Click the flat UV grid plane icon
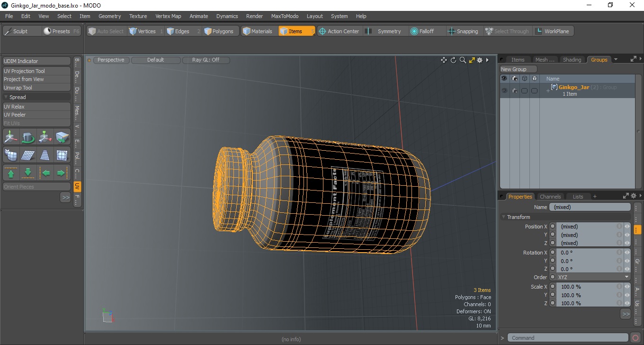The height and width of the screenshot is (345, 644). pos(28,155)
